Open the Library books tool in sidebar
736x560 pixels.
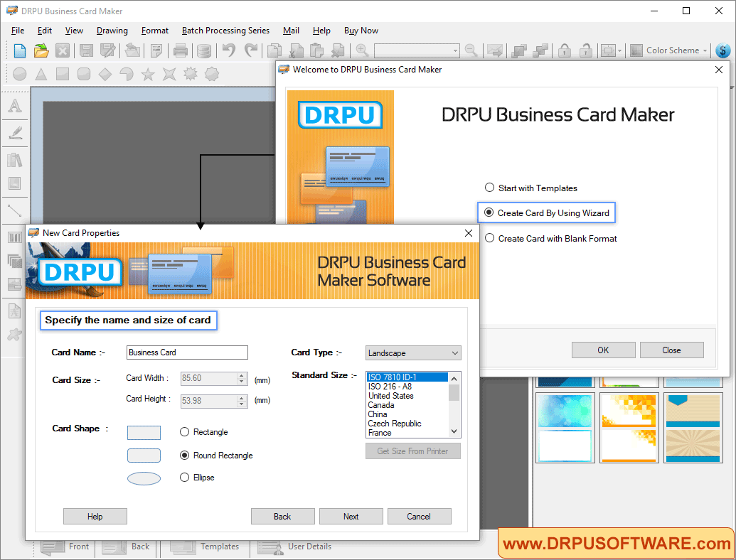15,160
